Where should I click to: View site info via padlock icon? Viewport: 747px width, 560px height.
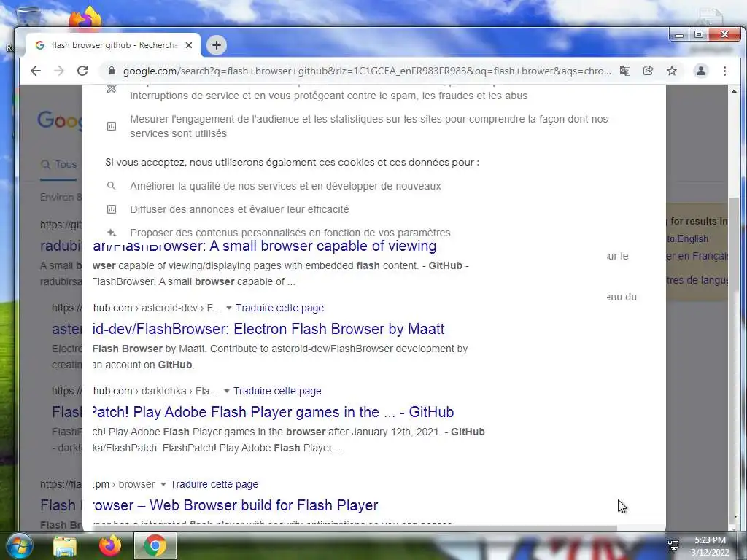pos(112,71)
